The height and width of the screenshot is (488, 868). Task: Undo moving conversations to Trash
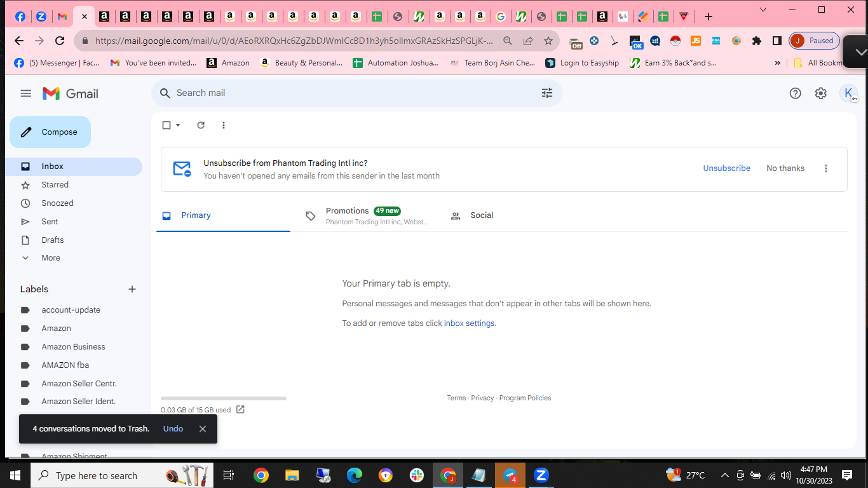pyautogui.click(x=173, y=429)
